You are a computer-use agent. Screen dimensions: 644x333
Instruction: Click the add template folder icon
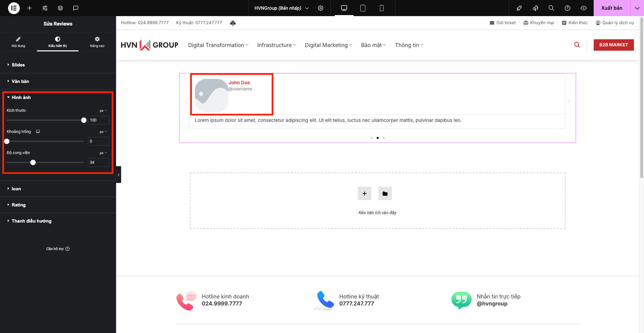[385, 193]
